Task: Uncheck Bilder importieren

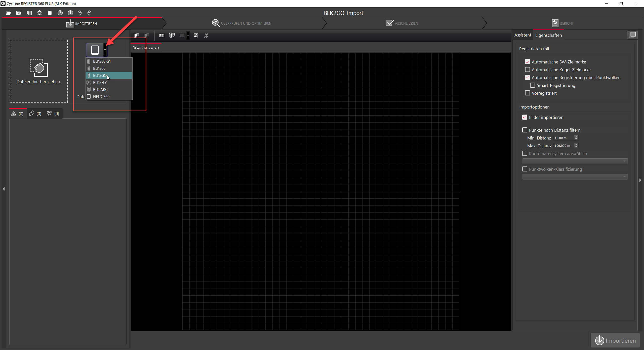Action: [x=525, y=117]
